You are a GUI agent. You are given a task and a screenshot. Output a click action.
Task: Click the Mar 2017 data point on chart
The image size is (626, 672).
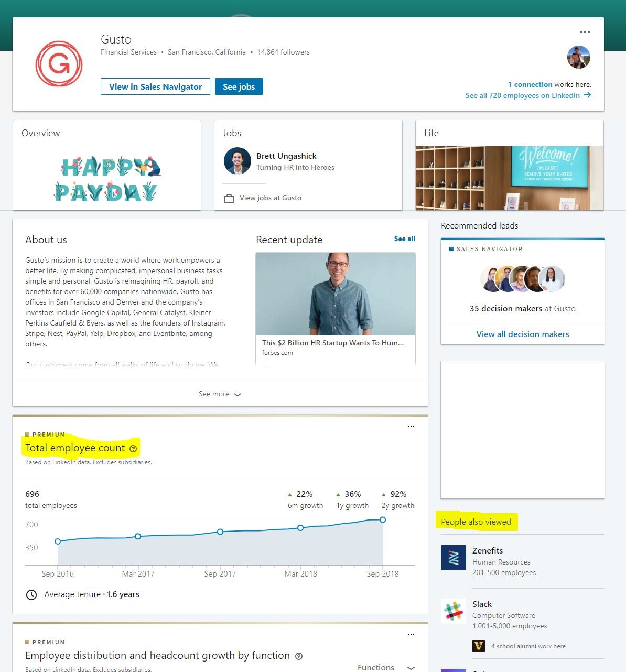click(x=138, y=536)
